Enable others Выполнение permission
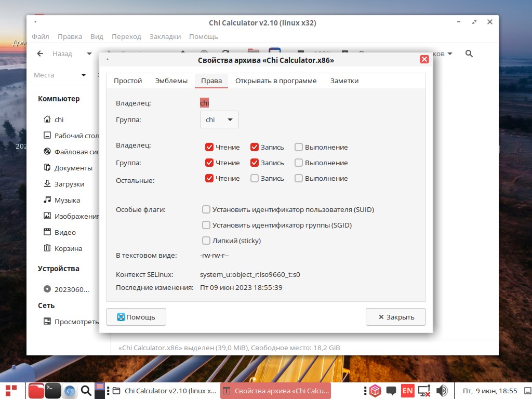Screen dimensions: 532x399 click(x=299, y=178)
